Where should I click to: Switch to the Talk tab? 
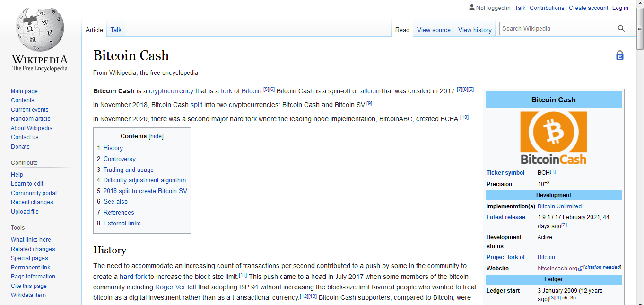(x=116, y=30)
